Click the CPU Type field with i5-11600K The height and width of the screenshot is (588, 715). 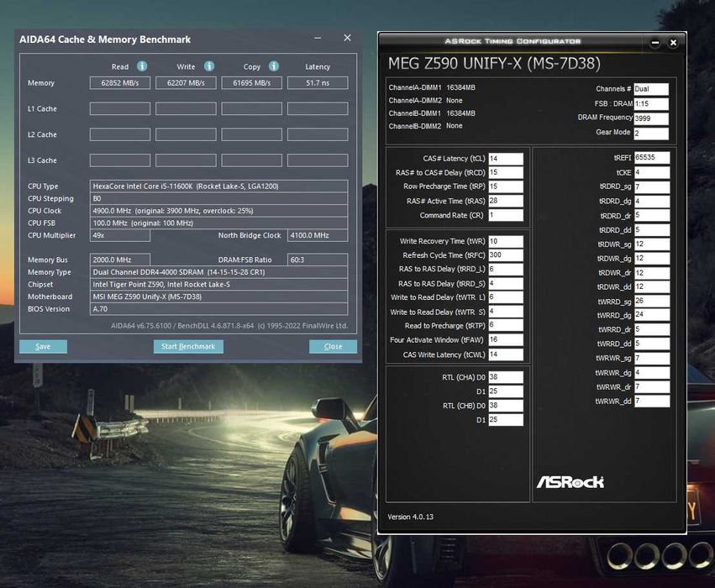(219, 186)
